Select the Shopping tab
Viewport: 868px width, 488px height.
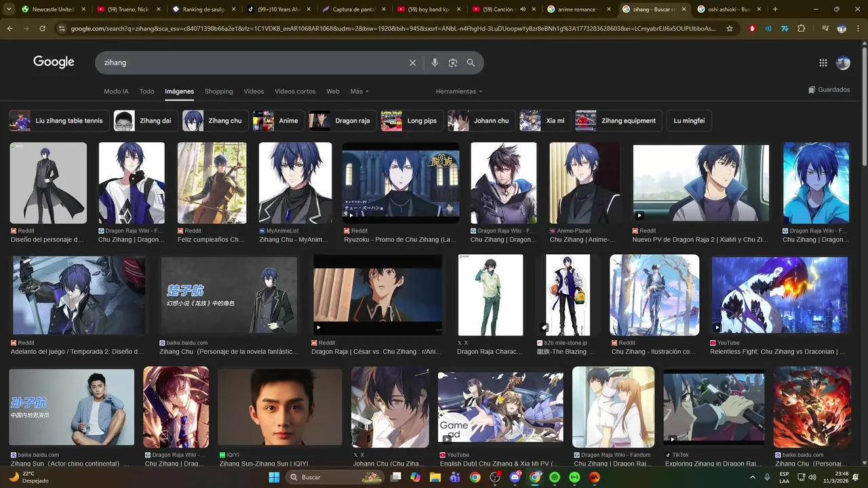pyautogui.click(x=218, y=91)
